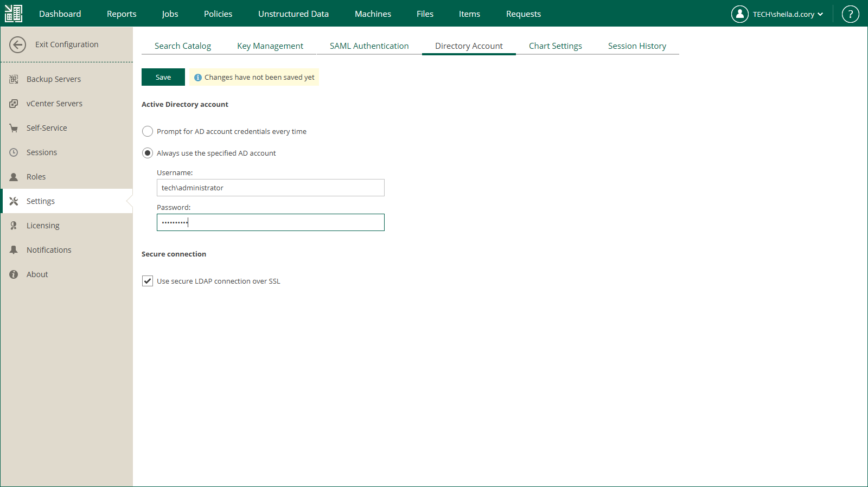Toggle Use secure LDAP connection over SSL
Viewport: 868px width, 487px height.
[148, 281]
